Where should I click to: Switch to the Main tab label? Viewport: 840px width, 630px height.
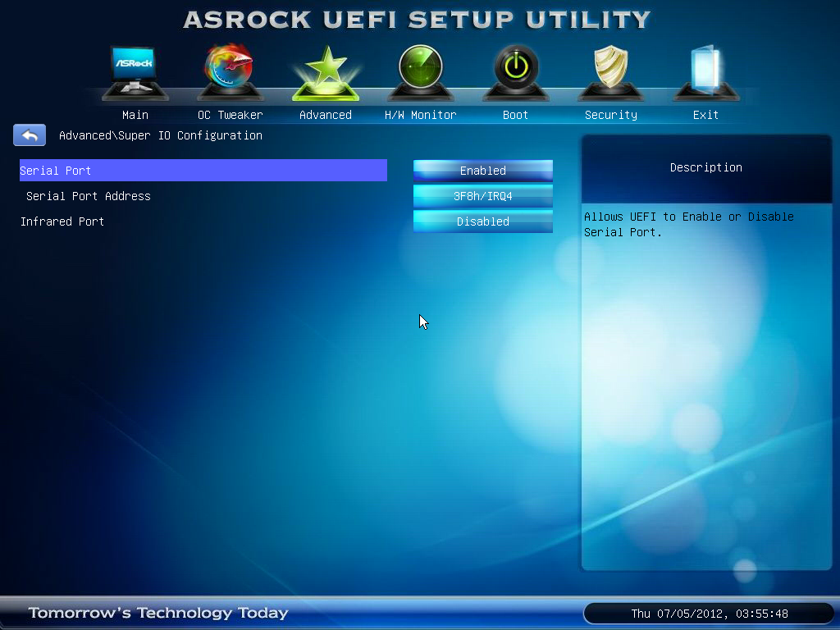point(135,115)
